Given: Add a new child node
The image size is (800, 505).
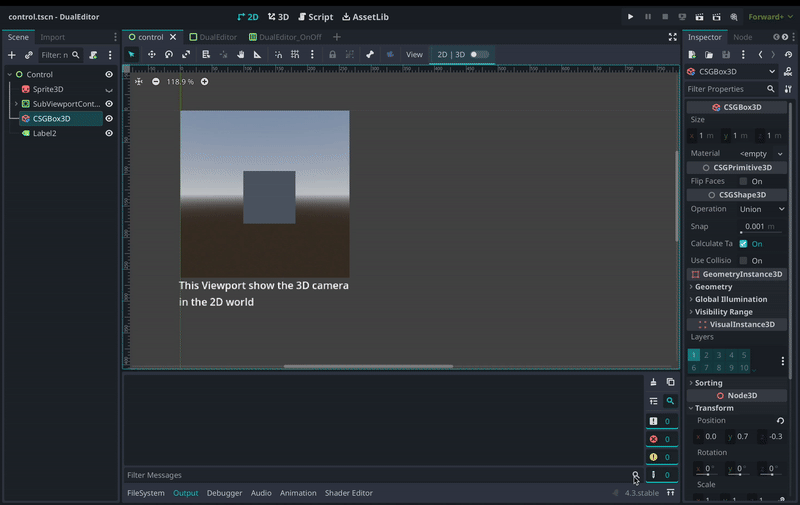Looking at the screenshot, I should [12, 55].
